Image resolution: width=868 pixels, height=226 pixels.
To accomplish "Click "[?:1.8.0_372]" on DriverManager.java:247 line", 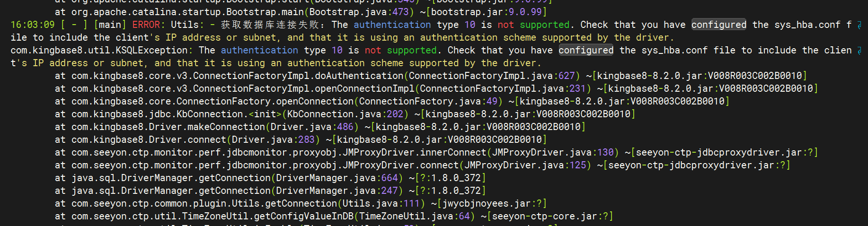I will point(450,191).
